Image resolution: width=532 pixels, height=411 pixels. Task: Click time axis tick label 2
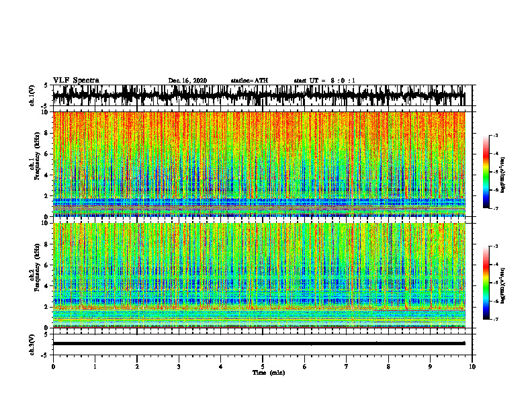pyautogui.click(x=137, y=367)
